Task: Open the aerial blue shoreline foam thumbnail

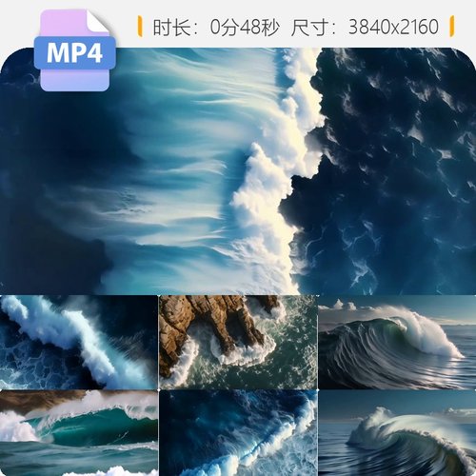Action: click(x=238, y=433)
